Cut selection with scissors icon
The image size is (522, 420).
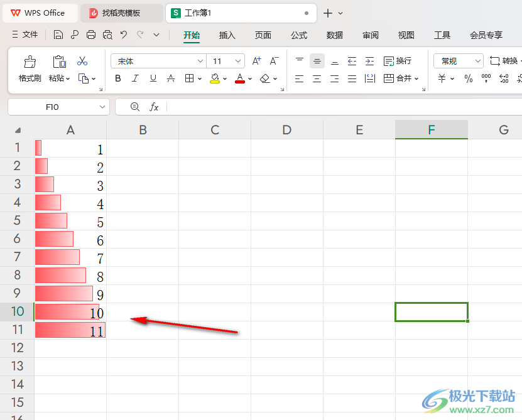82,62
